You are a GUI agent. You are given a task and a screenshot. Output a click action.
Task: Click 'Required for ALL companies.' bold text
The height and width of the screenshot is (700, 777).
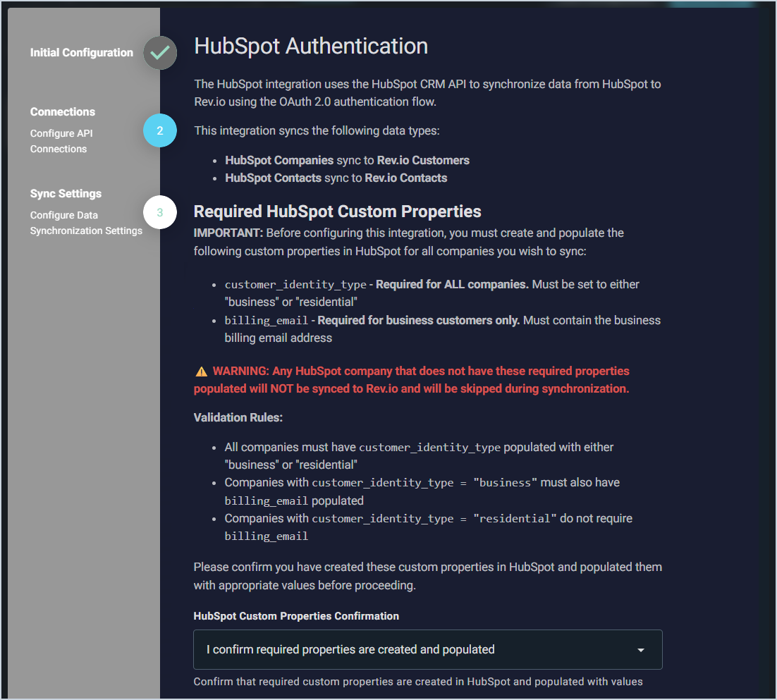tap(452, 284)
